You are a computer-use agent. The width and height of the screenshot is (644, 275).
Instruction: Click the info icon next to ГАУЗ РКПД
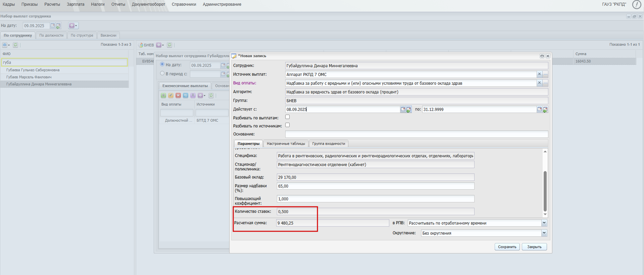point(637,4)
